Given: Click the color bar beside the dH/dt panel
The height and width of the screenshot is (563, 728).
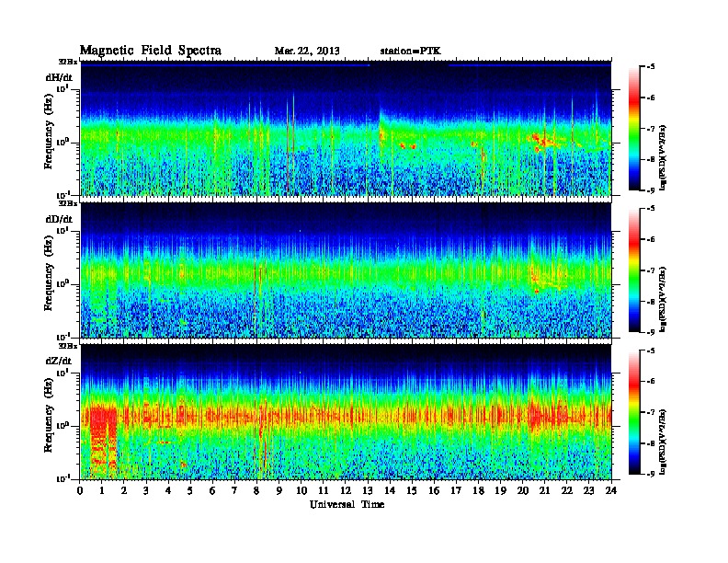Looking at the screenshot, I should pyautogui.click(x=634, y=128).
